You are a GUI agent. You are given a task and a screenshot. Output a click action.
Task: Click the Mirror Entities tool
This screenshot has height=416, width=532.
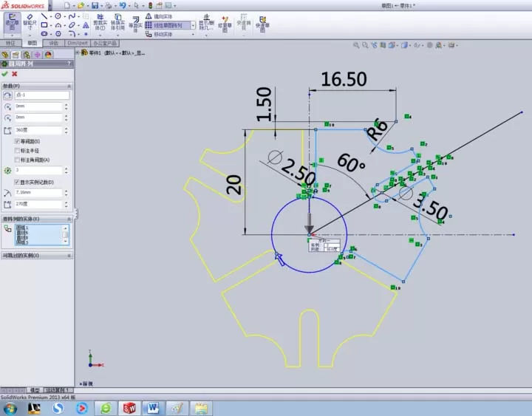pos(158,16)
